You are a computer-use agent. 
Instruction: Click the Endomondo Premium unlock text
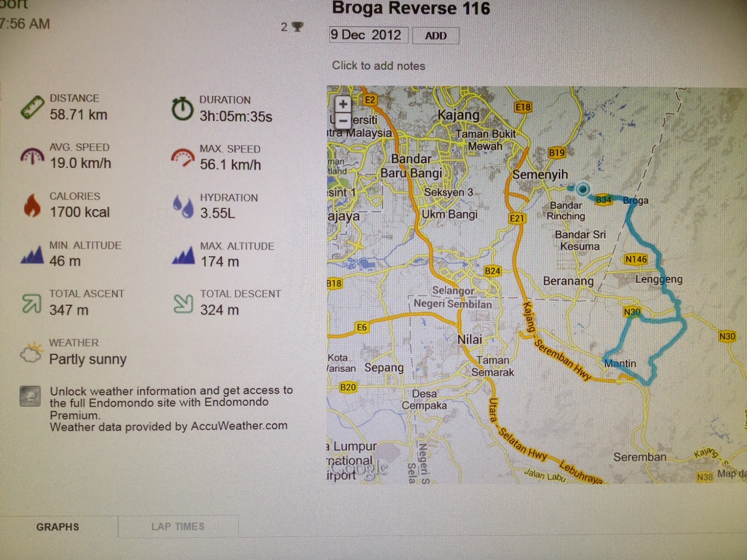[171, 402]
